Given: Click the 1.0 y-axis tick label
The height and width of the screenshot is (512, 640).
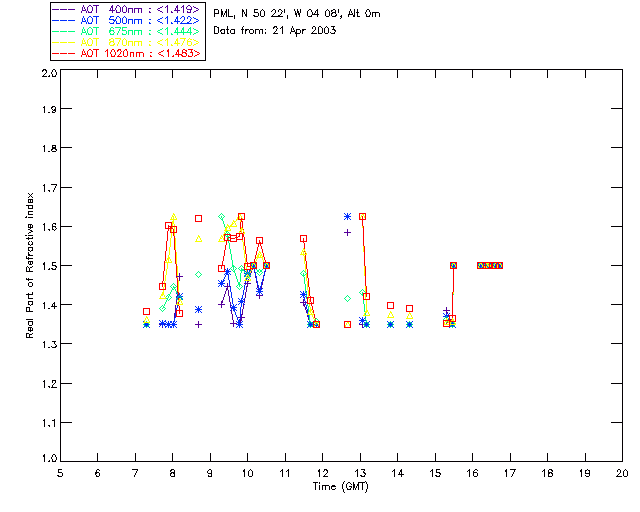Looking at the screenshot, I should 49,459.
